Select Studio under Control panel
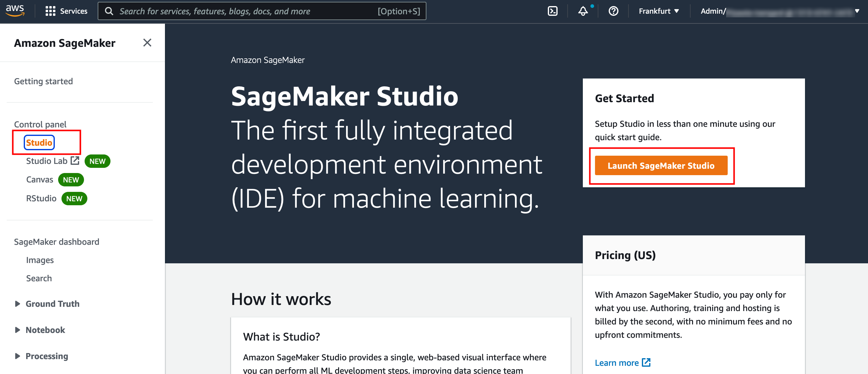 pyautogui.click(x=39, y=142)
